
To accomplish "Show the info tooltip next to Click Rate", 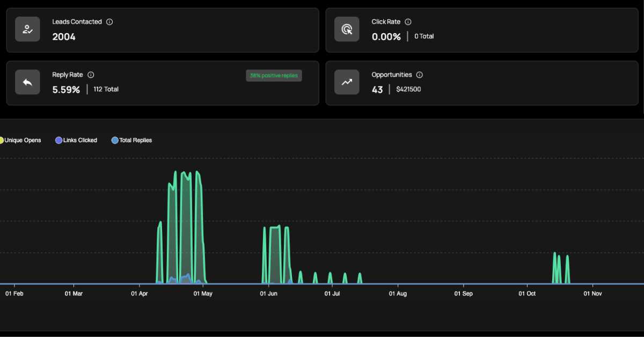I will tap(408, 22).
